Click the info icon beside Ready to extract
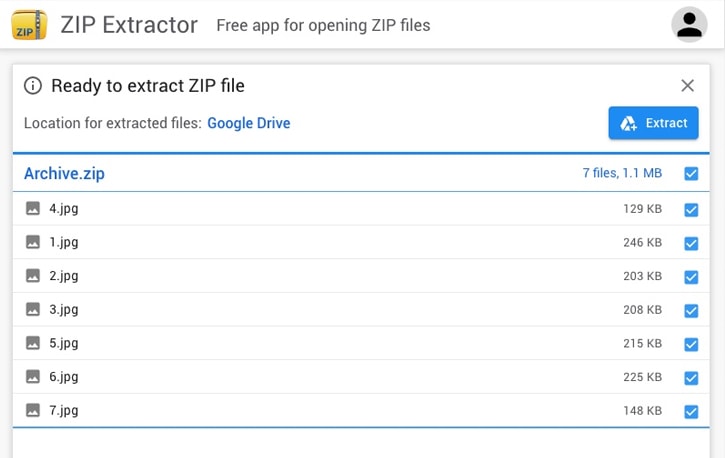The height and width of the screenshot is (458, 725). coord(33,86)
